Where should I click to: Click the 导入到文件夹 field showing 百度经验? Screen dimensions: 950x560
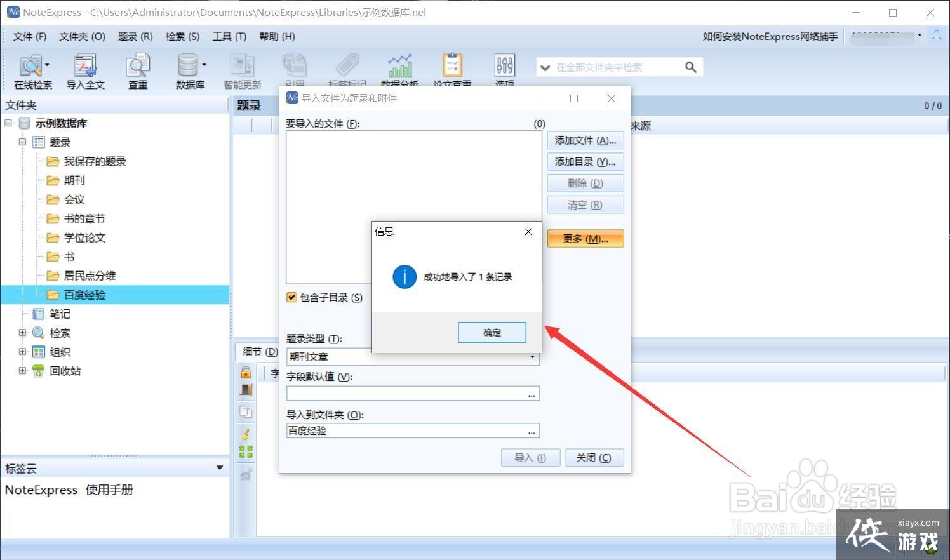point(413,430)
